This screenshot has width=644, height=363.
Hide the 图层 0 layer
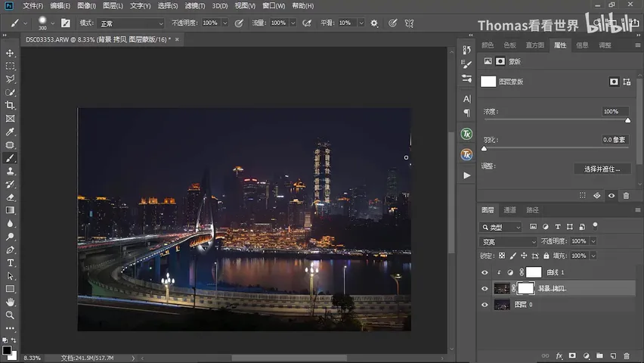point(485,305)
